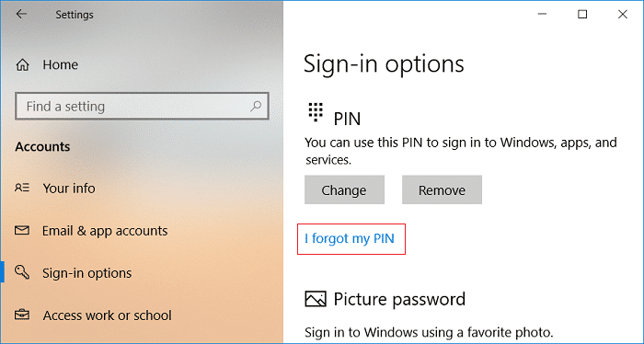
Task: Click the I forgot my PIN link
Action: [350, 238]
